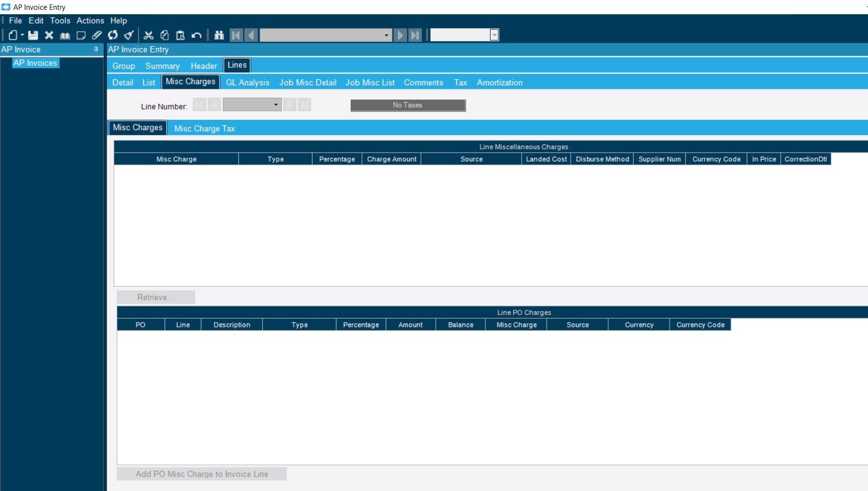The image size is (868, 491).
Task: Select the lower Misc Charges tab
Action: click(x=138, y=128)
